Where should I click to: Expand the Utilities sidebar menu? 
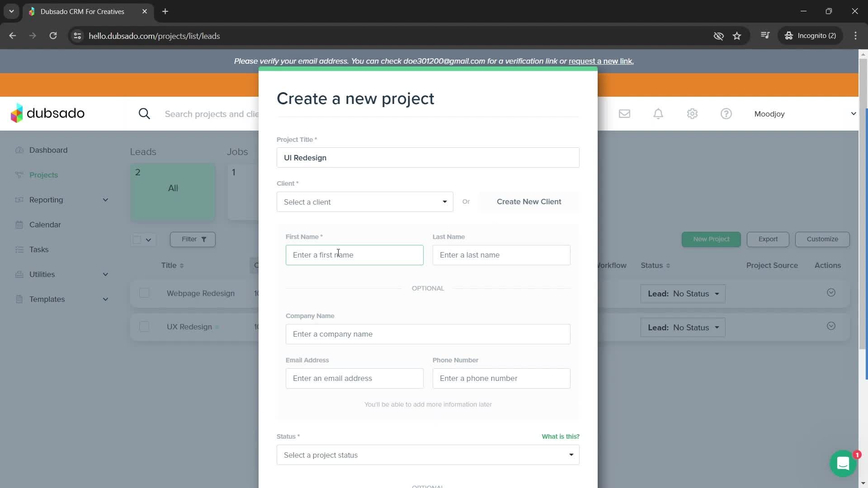[105, 274]
